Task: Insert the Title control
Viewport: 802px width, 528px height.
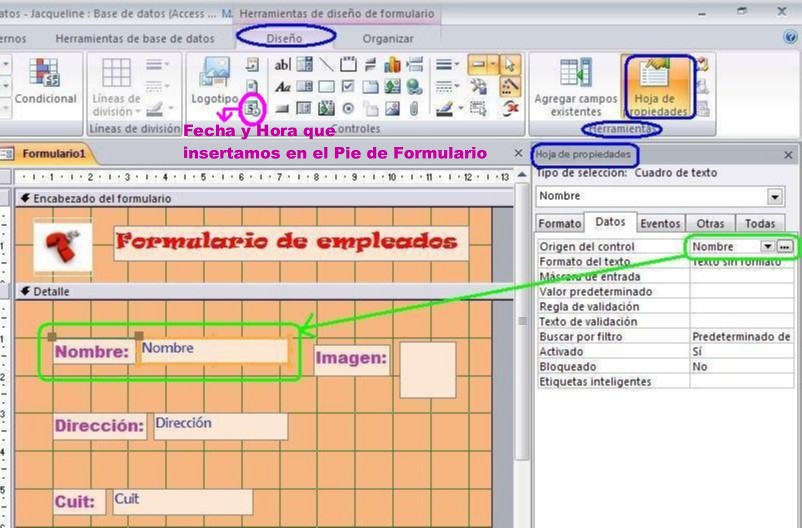Action: (252, 64)
